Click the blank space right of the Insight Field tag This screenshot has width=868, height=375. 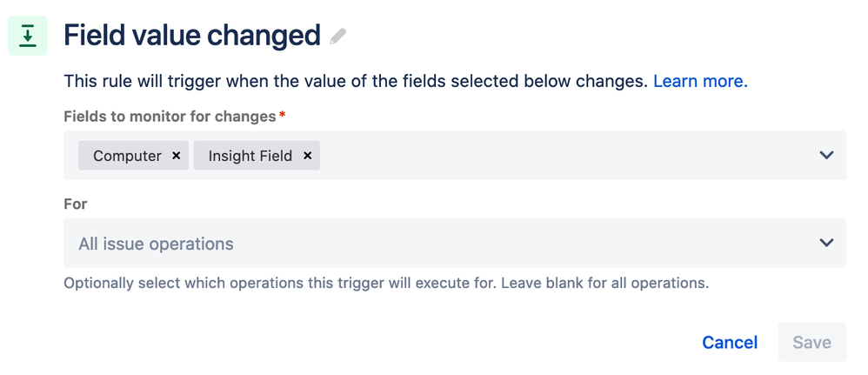tap(564, 155)
